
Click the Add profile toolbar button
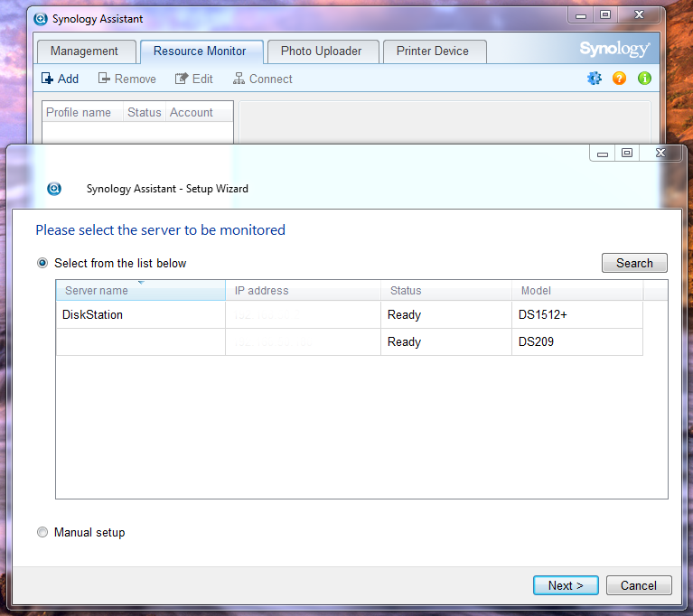pos(60,79)
